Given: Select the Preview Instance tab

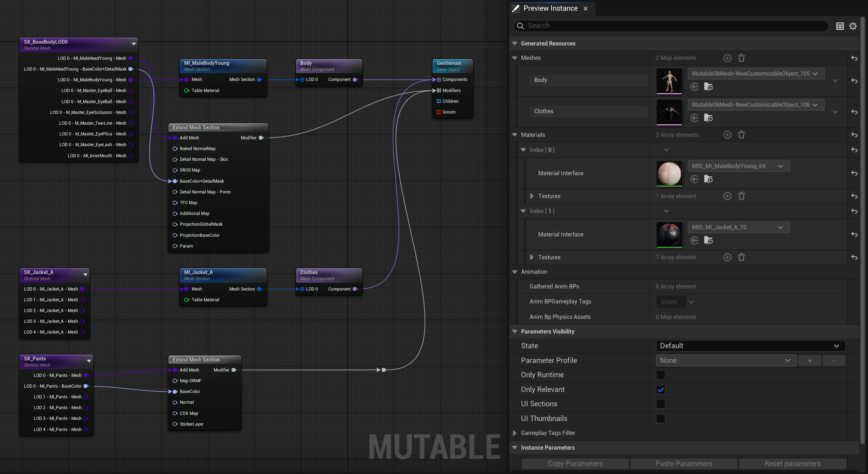Looking at the screenshot, I should [x=550, y=8].
